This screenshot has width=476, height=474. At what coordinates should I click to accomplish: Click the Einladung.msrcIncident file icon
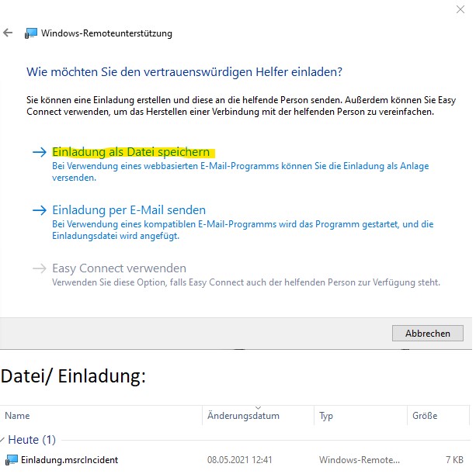click(12, 460)
